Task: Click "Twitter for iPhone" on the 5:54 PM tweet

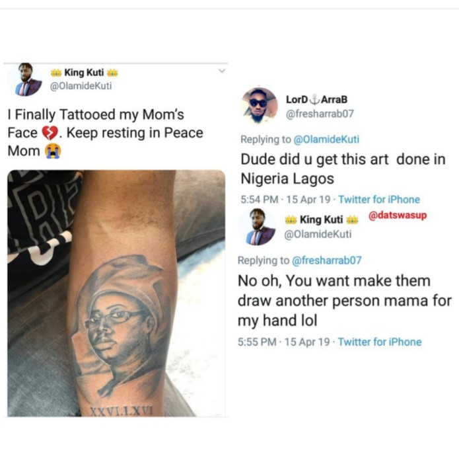Action: tap(378, 199)
